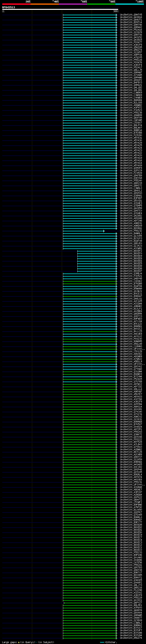Open hit UniRef100_B8XEF2

pyautogui.click(x=131, y=251)
